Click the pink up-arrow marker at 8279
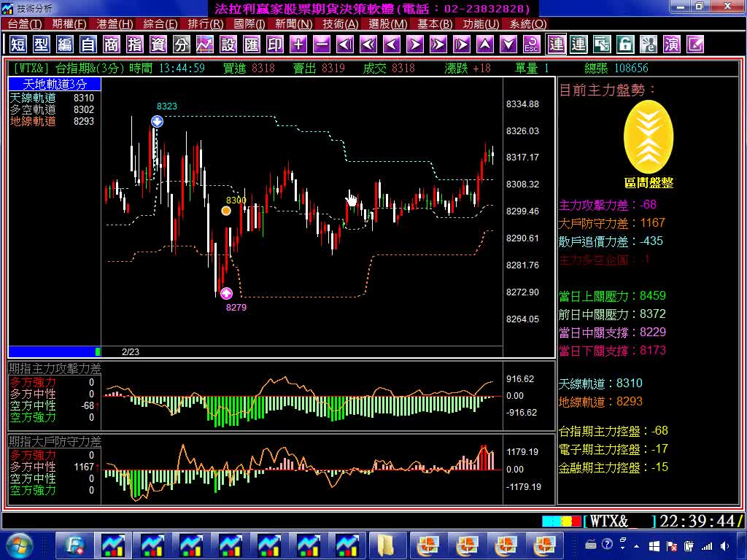 [226, 293]
